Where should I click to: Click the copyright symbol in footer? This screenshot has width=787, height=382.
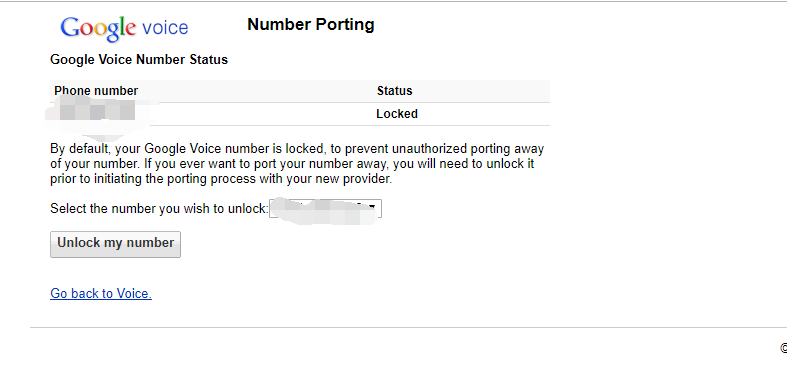[783, 348]
